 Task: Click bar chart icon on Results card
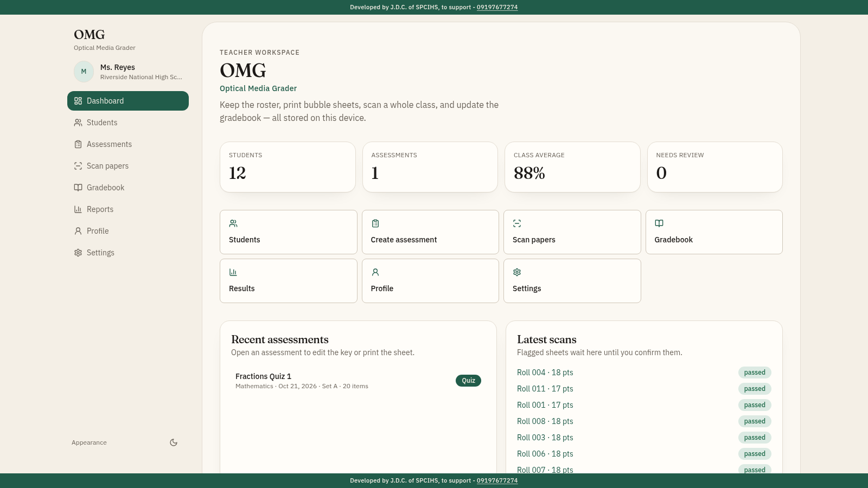(x=233, y=272)
